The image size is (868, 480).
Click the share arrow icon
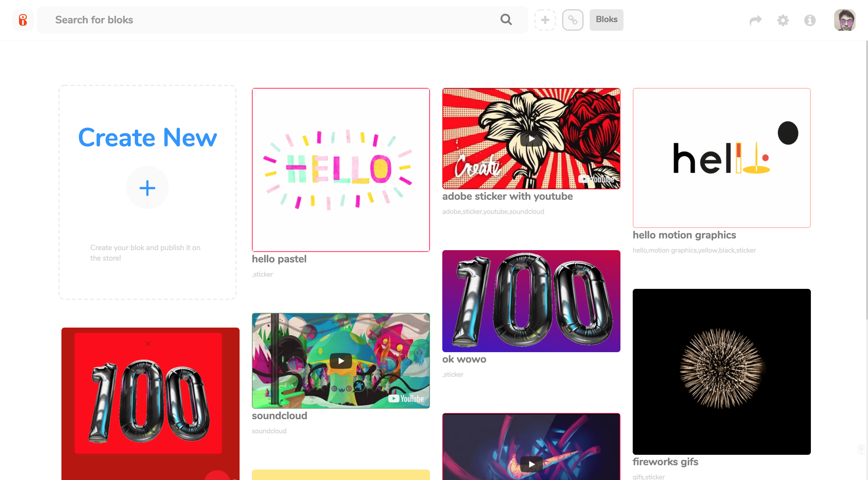756,20
